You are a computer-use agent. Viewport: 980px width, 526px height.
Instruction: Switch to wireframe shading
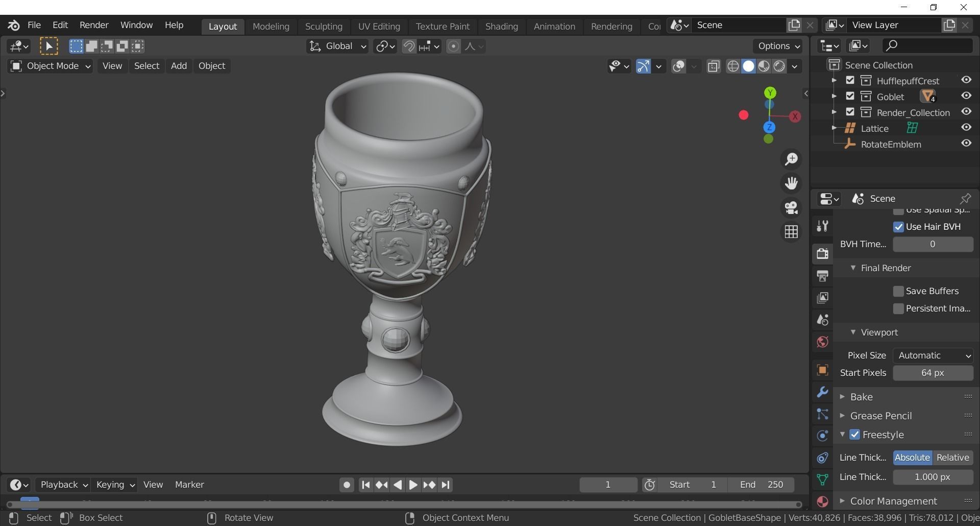[733, 66]
